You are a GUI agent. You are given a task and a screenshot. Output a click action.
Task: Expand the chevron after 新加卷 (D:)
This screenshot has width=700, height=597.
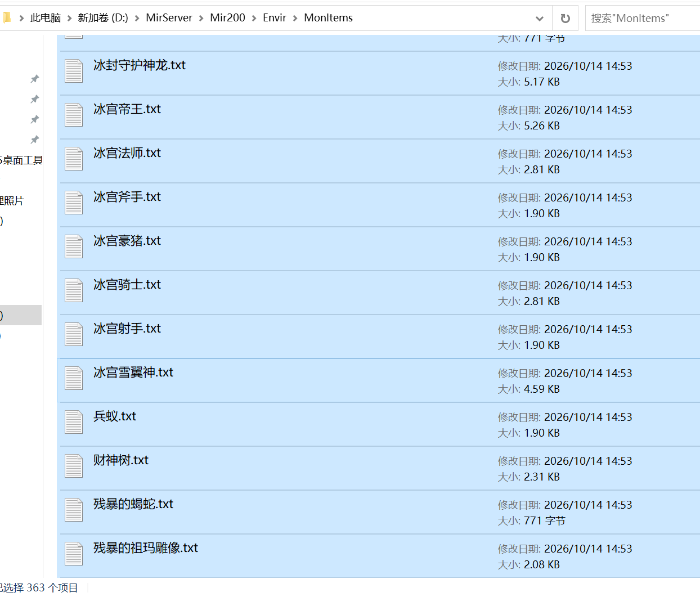tap(137, 18)
